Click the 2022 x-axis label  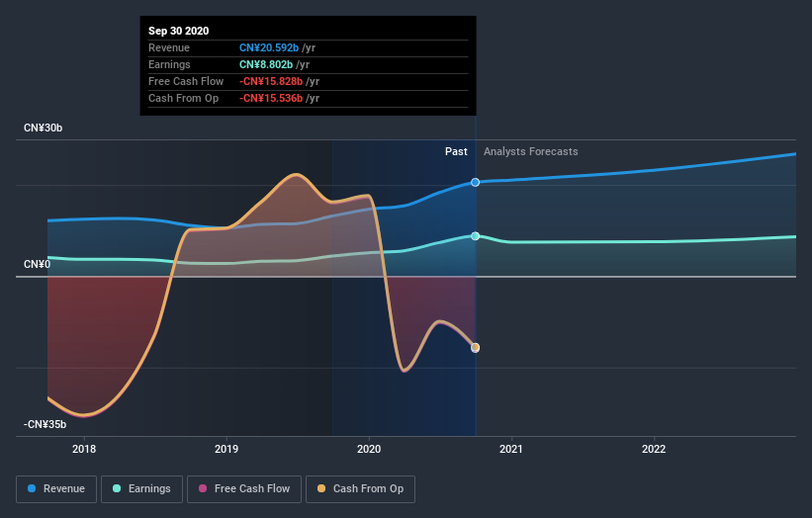654,449
